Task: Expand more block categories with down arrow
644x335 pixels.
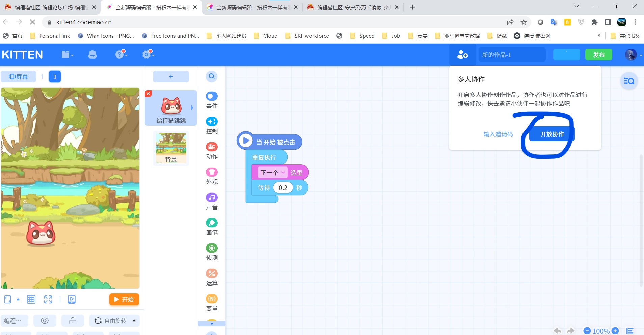Action: pos(212,324)
